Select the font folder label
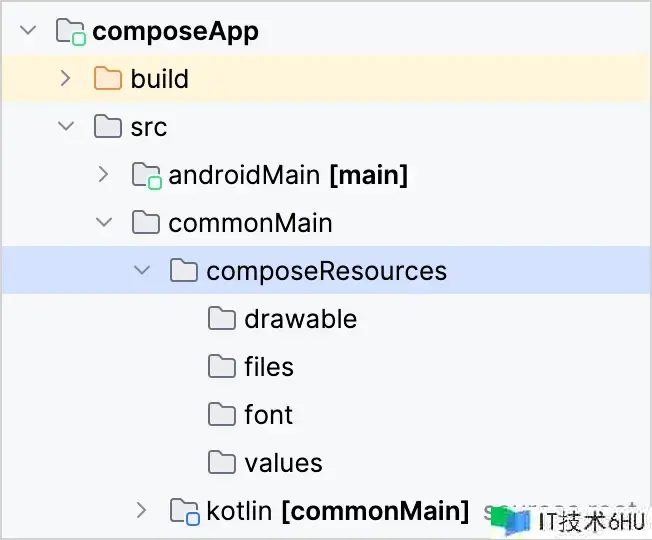Image resolution: width=652 pixels, height=540 pixels. click(x=269, y=415)
